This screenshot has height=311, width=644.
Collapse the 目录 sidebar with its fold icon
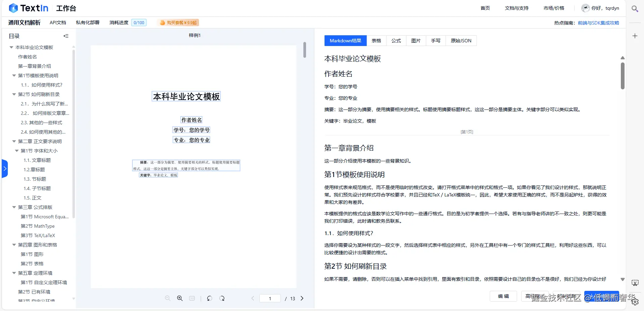coord(66,36)
